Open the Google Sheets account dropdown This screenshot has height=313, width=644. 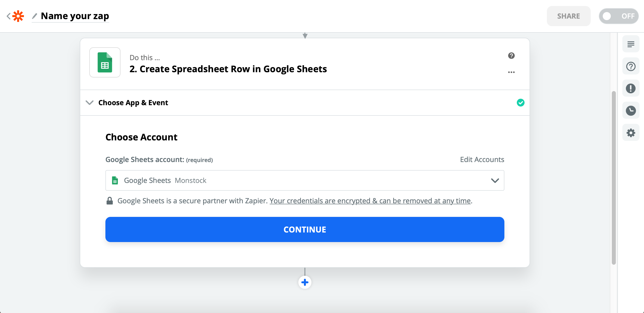305,180
